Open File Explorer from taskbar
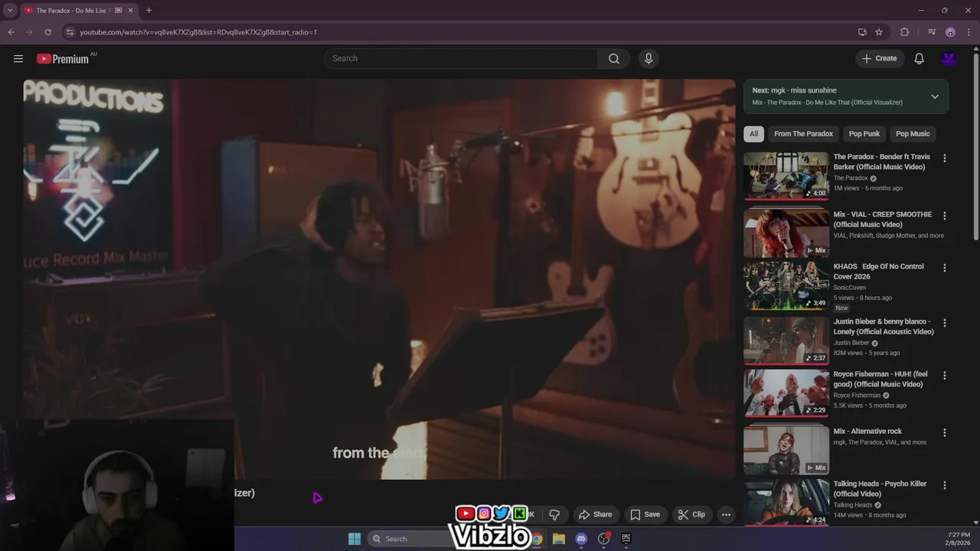Viewport: 980px width, 551px height. click(x=559, y=539)
